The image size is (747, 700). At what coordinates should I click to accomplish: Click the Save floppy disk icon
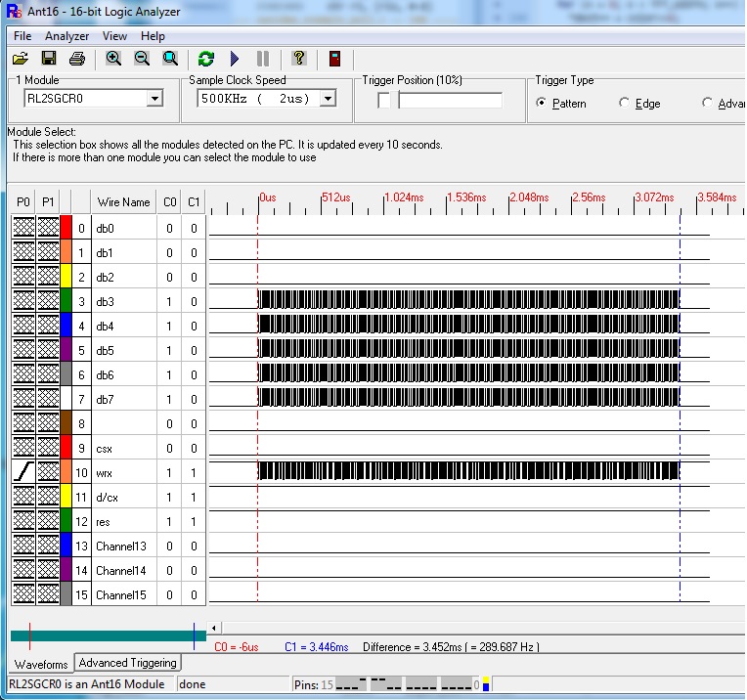point(48,59)
